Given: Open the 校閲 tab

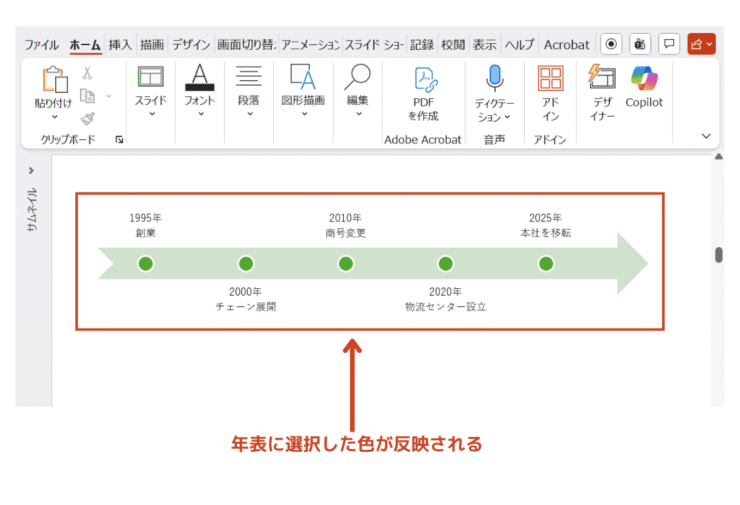Looking at the screenshot, I should tap(453, 45).
